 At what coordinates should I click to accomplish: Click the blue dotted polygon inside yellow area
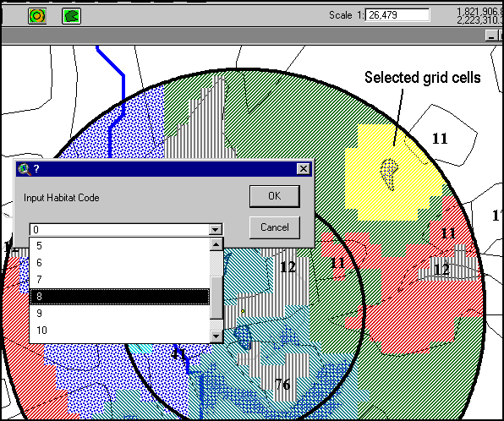tap(389, 174)
